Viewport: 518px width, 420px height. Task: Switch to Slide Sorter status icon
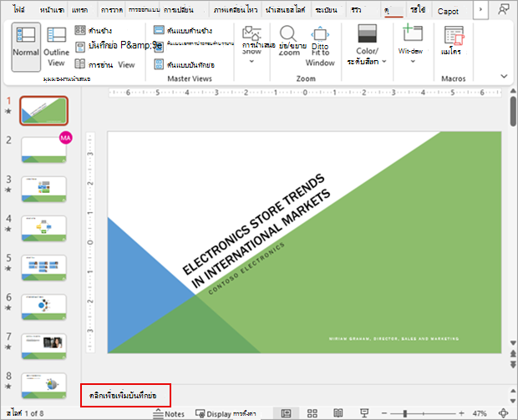click(x=312, y=413)
